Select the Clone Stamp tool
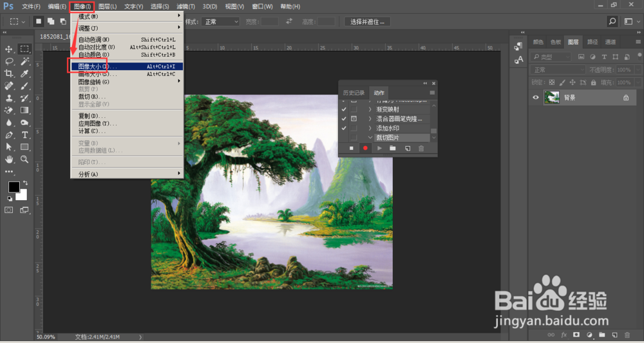Screen dimensions: 644x343 [x=8, y=98]
